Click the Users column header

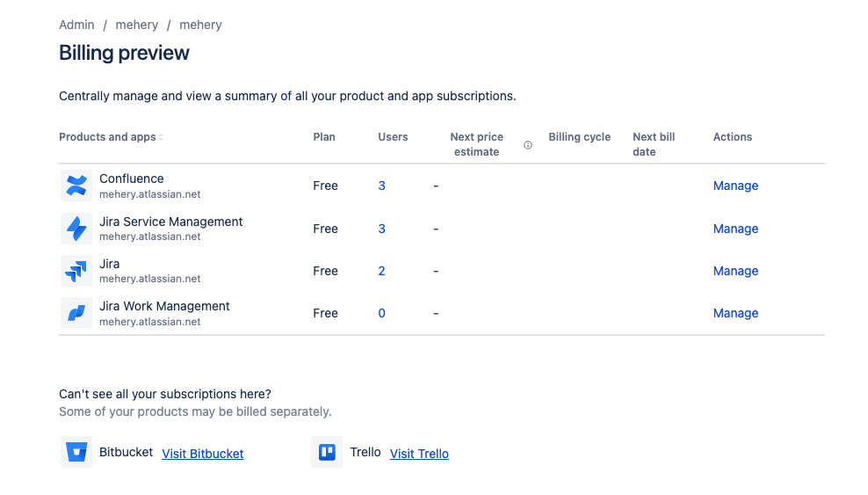393,137
